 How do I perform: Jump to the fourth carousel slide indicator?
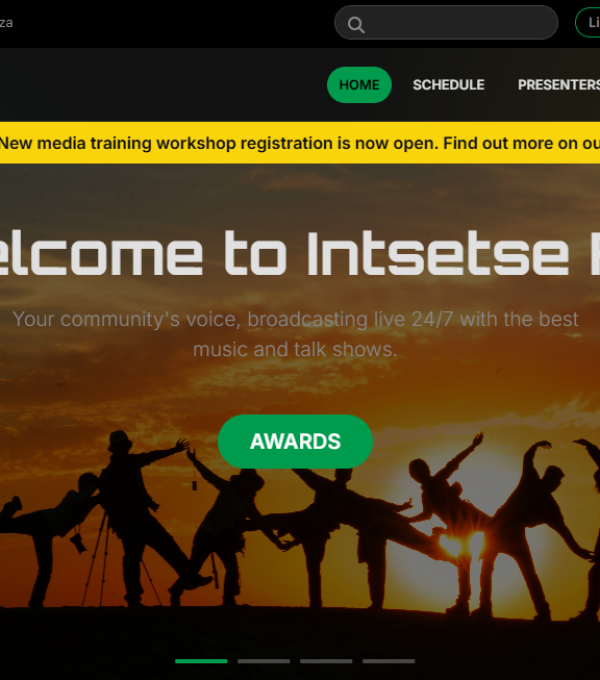pyautogui.click(x=388, y=661)
